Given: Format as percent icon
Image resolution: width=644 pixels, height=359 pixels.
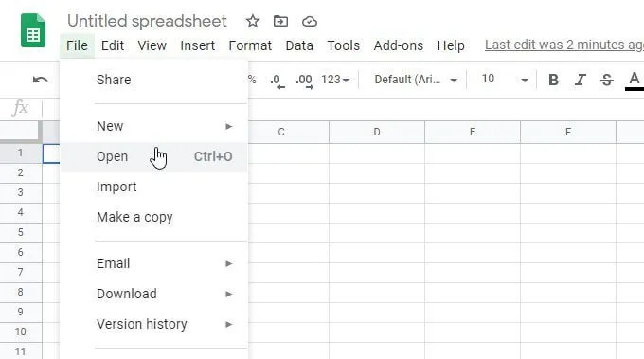Looking at the screenshot, I should click(252, 80).
